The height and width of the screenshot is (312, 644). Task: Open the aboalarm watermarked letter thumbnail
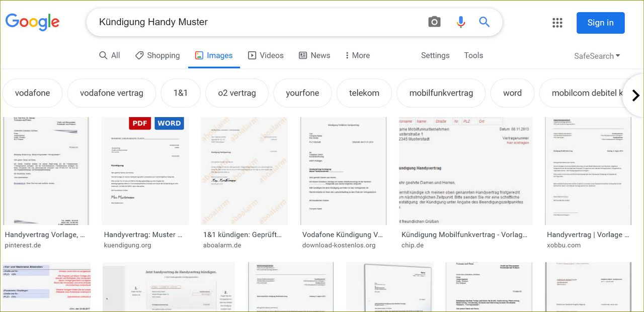tap(244, 171)
